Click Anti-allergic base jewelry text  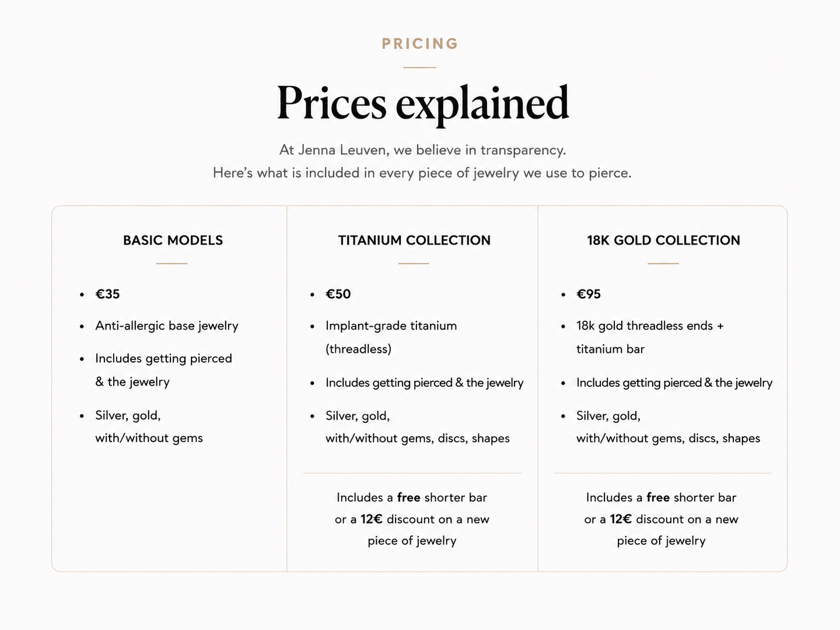coord(167,326)
